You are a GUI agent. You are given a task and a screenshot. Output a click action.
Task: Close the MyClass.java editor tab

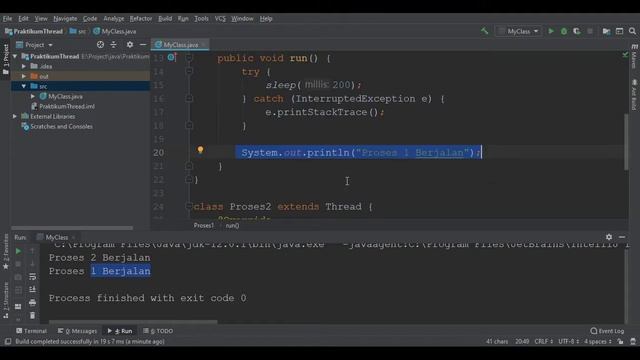pyautogui.click(x=204, y=44)
